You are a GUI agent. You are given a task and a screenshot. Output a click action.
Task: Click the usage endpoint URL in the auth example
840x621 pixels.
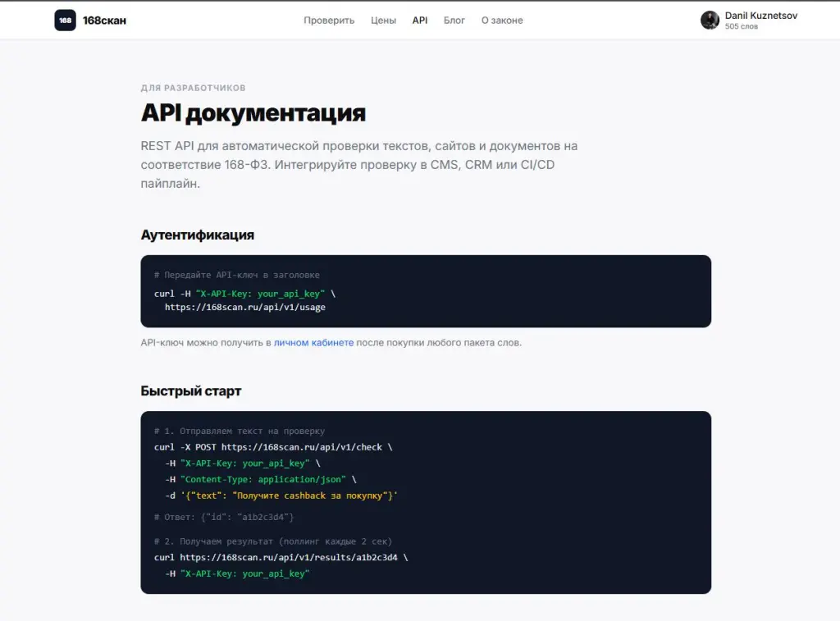pyautogui.click(x=244, y=307)
